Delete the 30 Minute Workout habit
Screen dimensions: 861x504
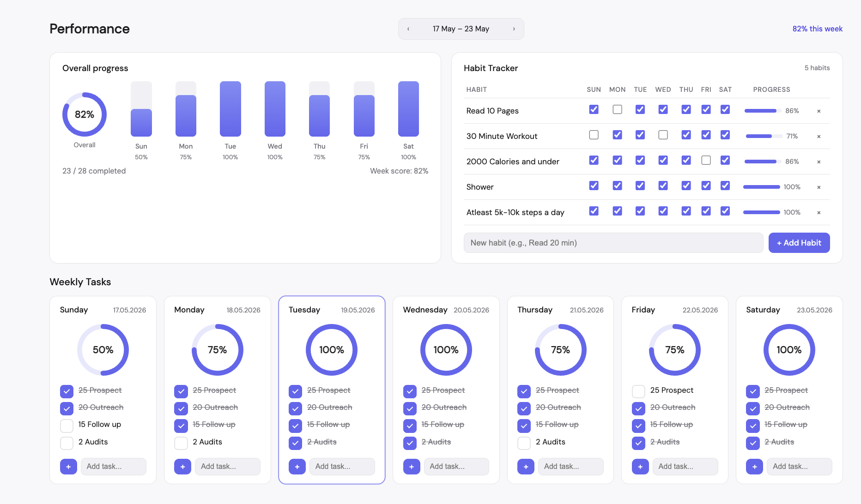tap(819, 137)
